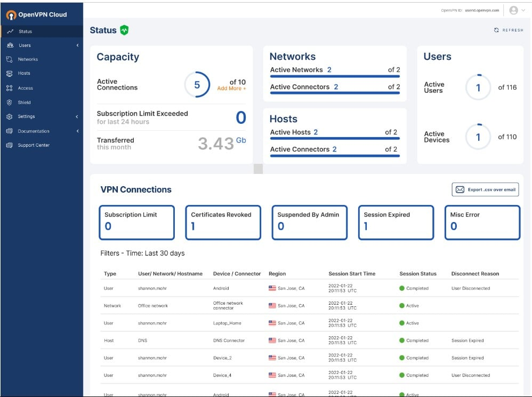Click the OpenVPN Cloud logo icon
The height and width of the screenshot is (397, 532).
coord(11,15)
